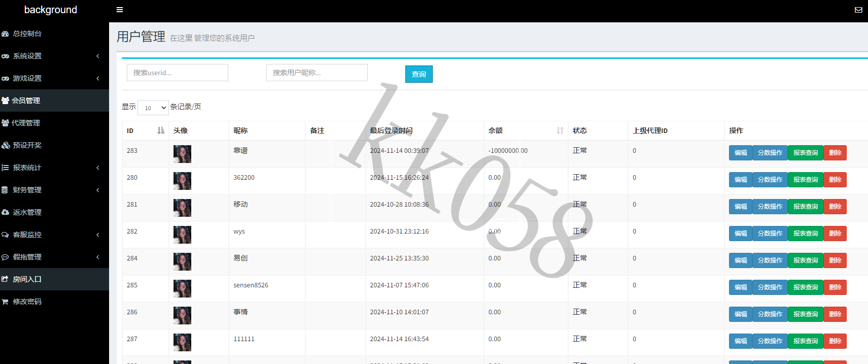The image size is (868, 364).
Task: Focus the 搜索userid search field
Action: pyautogui.click(x=178, y=73)
